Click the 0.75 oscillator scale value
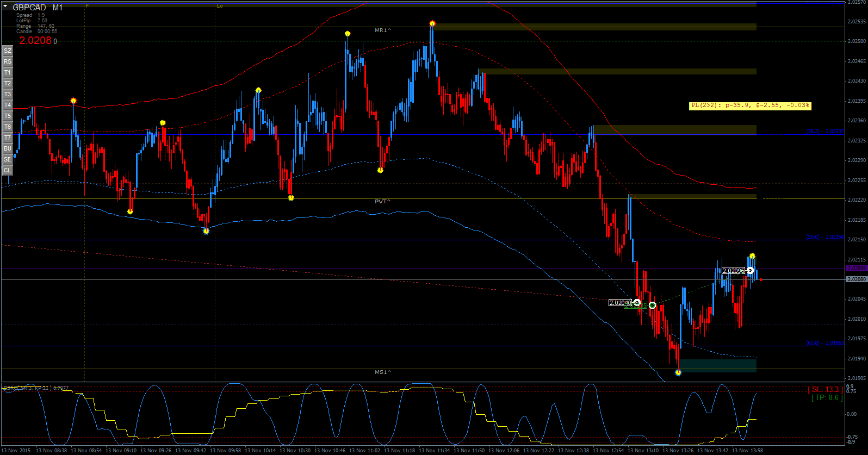This screenshot has width=868, height=455. pos(852,391)
